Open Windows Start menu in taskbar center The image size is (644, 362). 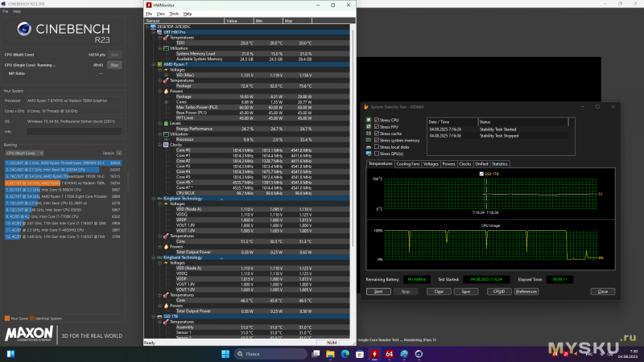[x=225, y=354]
